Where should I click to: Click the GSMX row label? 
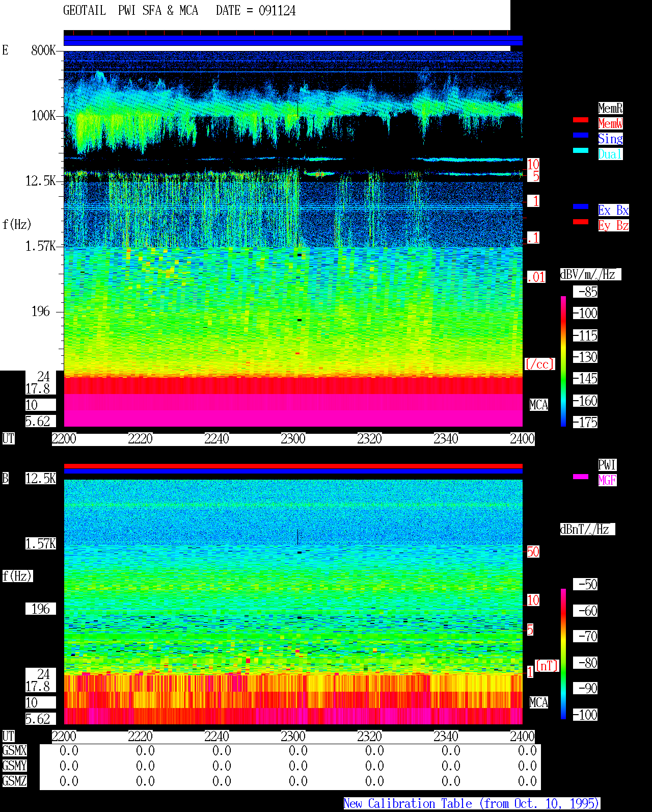pyautogui.click(x=14, y=750)
